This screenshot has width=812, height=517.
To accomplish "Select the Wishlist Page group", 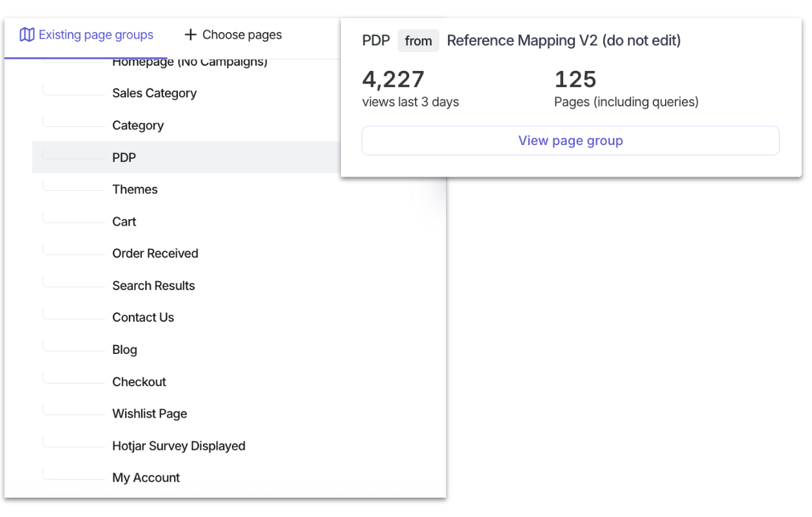I will tap(150, 414).
